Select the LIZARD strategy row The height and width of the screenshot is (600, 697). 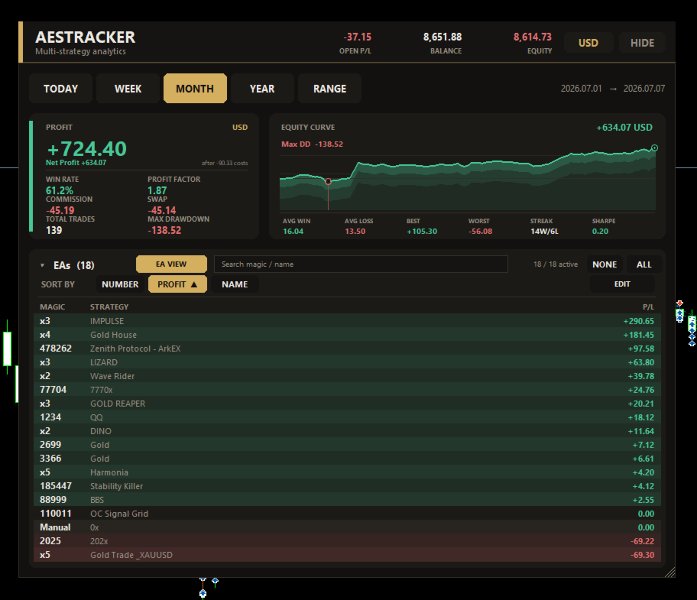click(x=347, y=362)
